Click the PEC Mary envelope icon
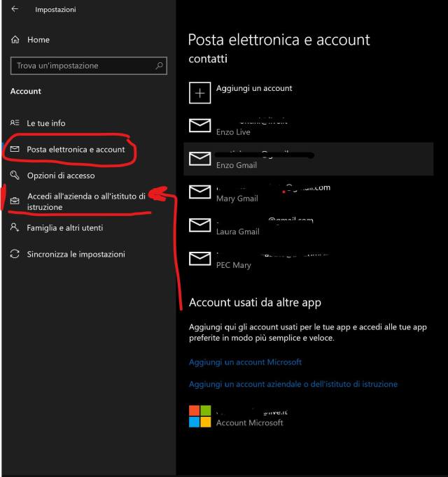The image size is (448, 477). pos(200,258)
